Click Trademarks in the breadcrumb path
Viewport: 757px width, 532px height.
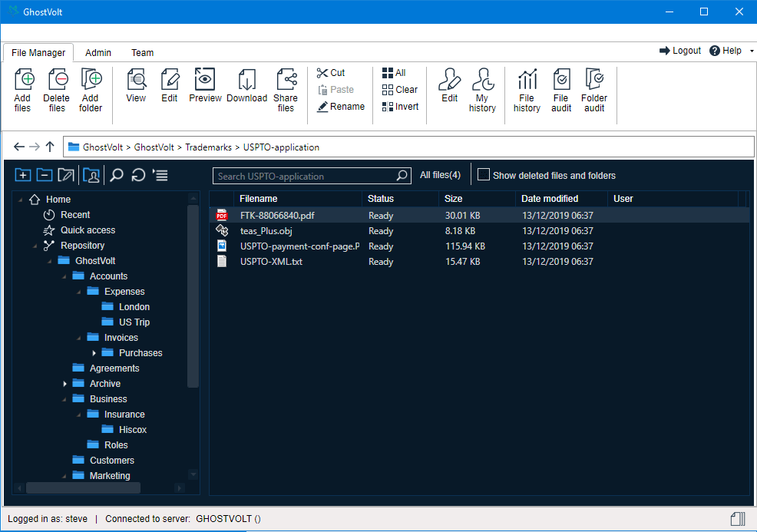(210, 147)
